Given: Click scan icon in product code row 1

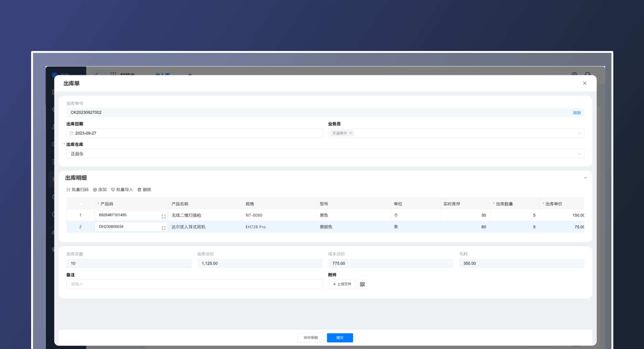Looking at the screenshot, I should 163,216.
